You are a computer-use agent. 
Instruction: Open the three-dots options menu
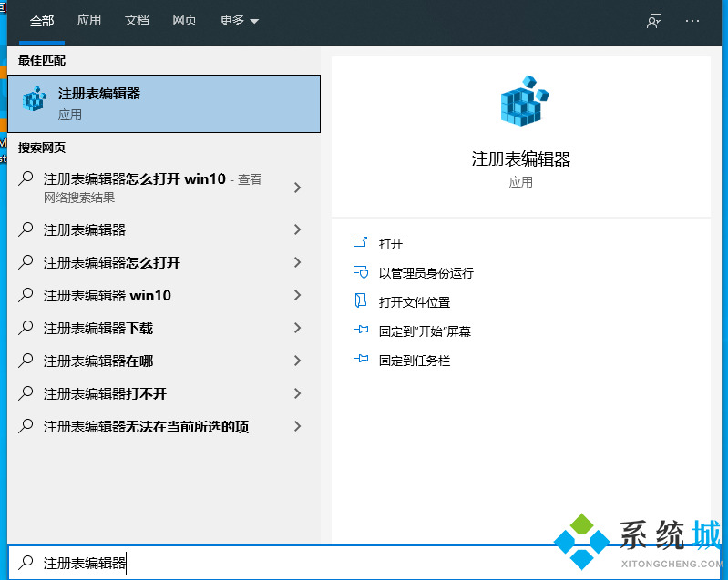click(692, 21)
